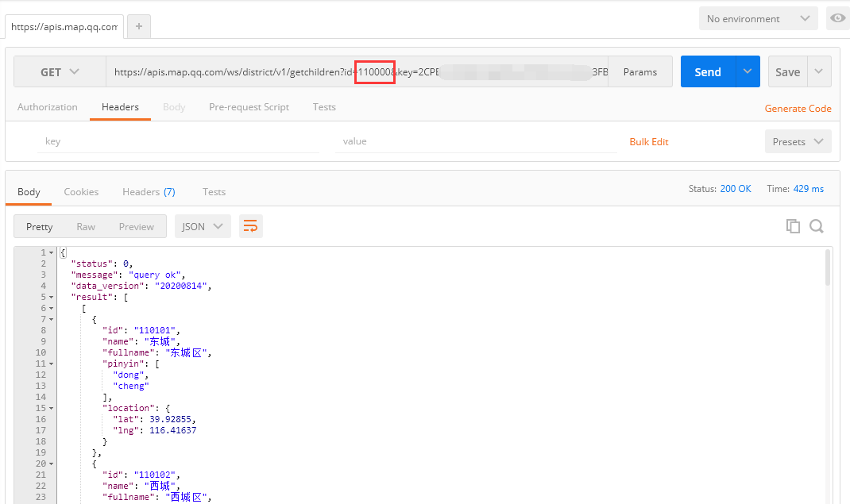Open the JSON format dropdown
The image size is (850, 504).
tap(203, 227)
